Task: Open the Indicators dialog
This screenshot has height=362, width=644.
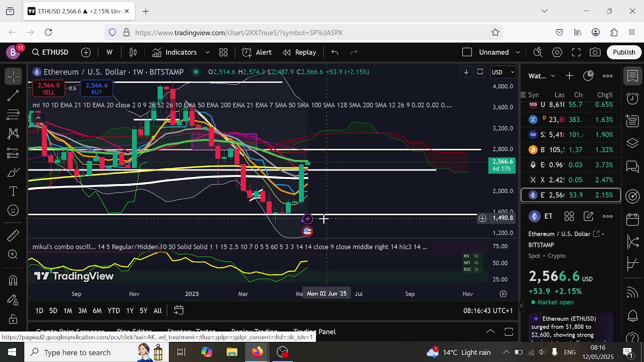Action: click(x=175, y=52)
